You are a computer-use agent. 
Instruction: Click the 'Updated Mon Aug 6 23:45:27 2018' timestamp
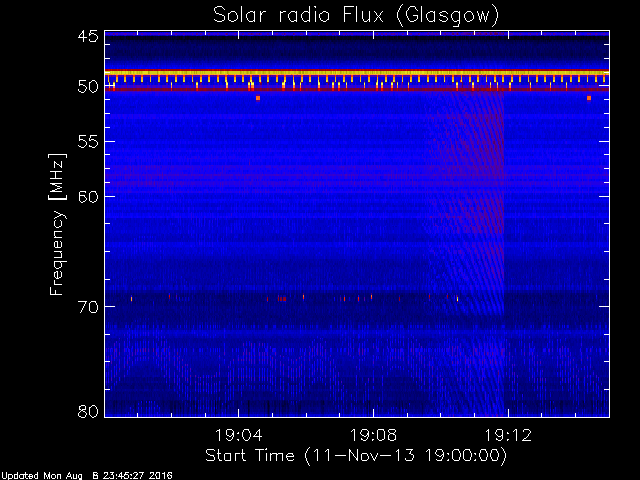pyautogui.click(x=87, y=476)
